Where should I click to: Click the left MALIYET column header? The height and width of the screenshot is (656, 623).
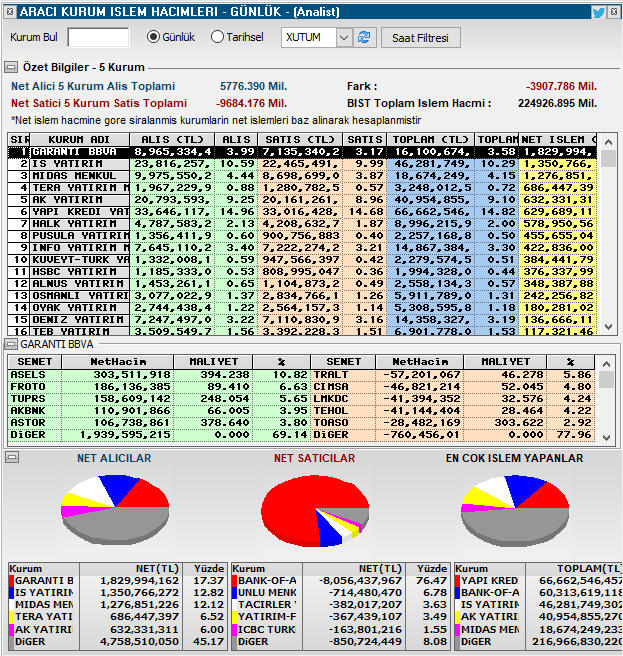[213, 362]
